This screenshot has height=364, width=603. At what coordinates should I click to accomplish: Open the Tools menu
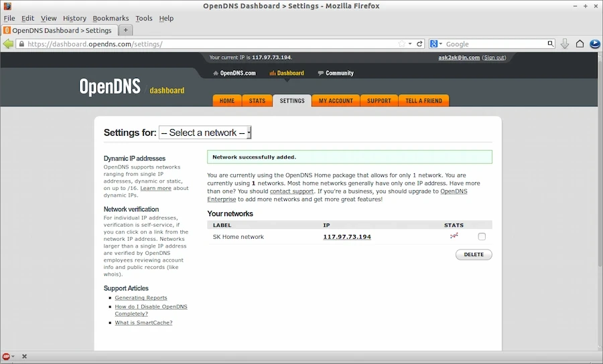coord(144,19)
